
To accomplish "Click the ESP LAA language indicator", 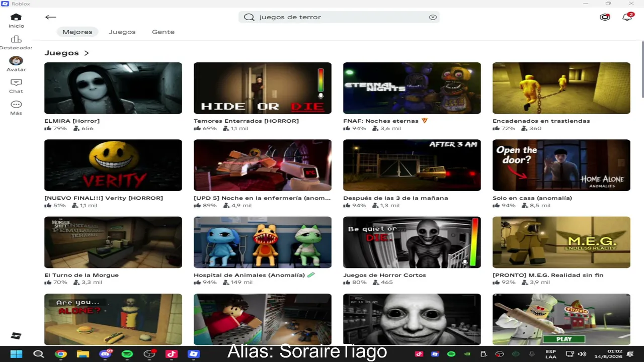I will point(551,354).
